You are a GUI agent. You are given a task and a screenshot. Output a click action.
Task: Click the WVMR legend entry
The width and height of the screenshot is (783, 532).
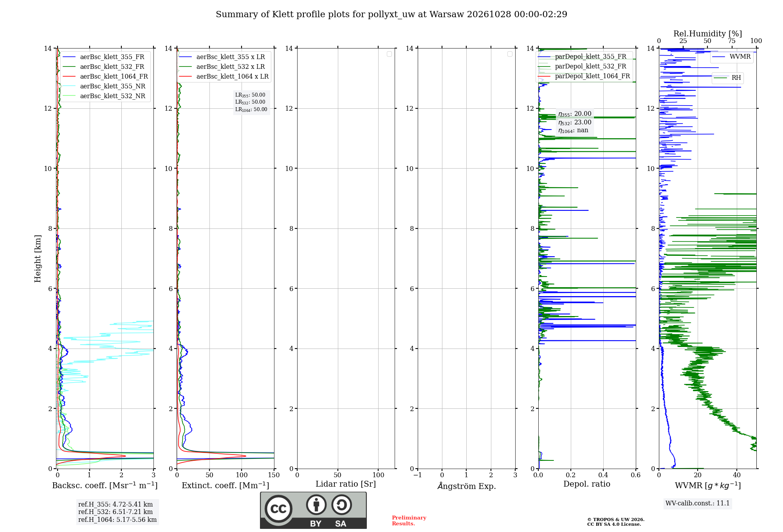732,57
